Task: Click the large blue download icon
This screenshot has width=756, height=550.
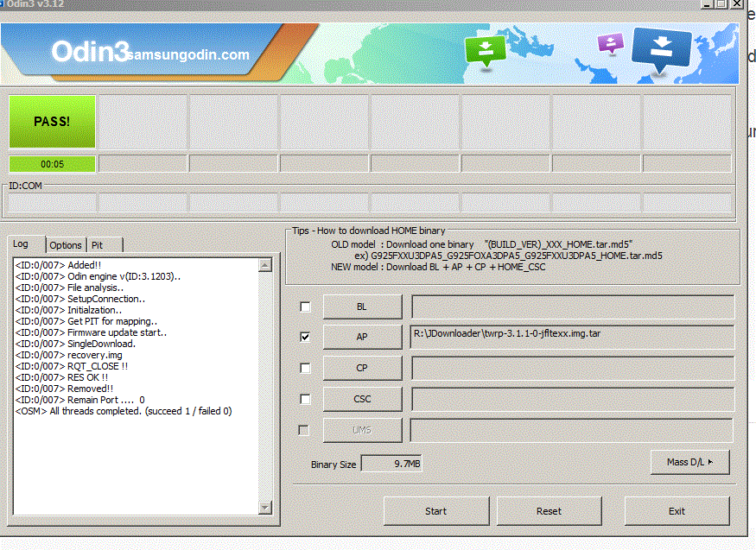Action: tap(662, 49)
